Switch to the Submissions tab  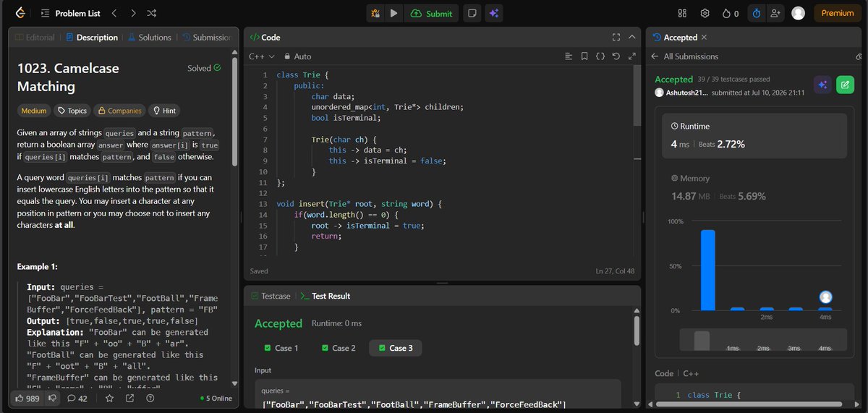207,37
